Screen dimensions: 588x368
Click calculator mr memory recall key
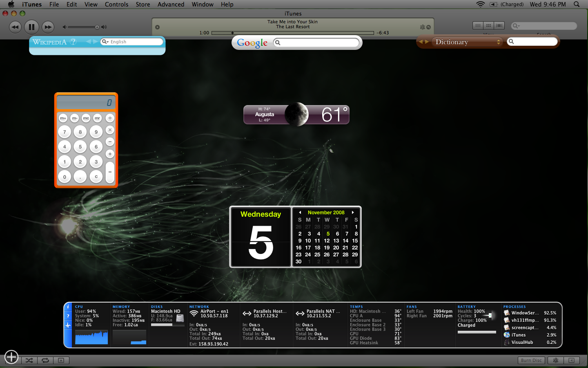point(97,118)
